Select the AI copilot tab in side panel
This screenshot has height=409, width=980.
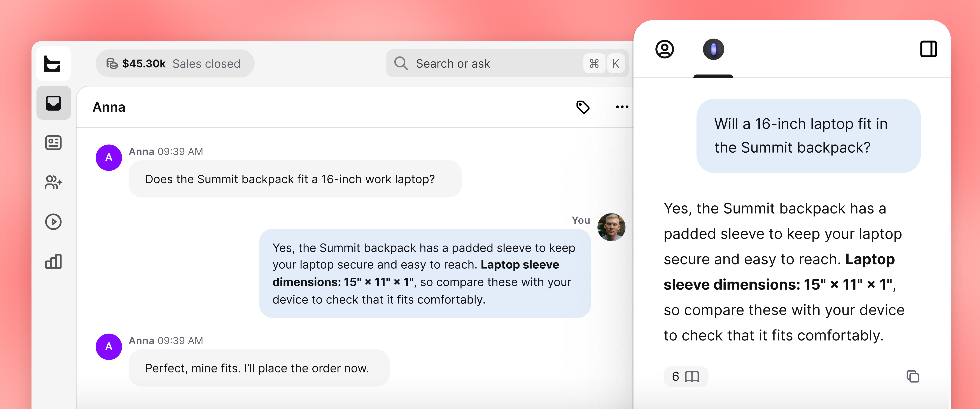coord(713,49)
